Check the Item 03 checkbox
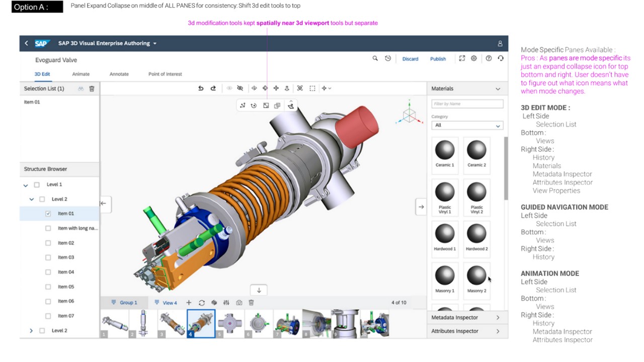 [48, 257]
